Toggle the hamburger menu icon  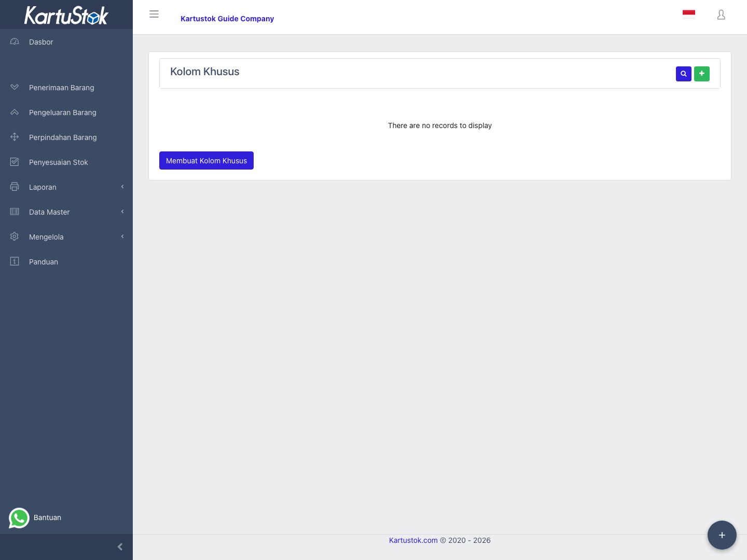154,14
